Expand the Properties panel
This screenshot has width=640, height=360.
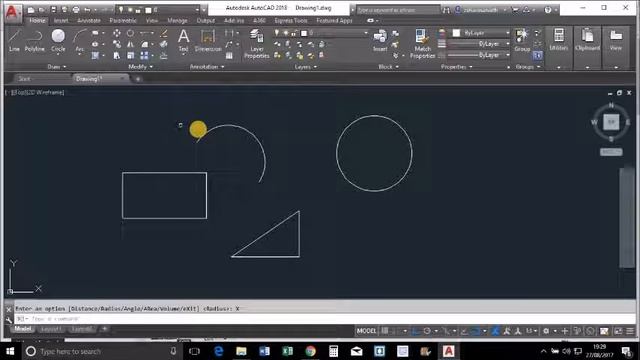pos(456,67)
